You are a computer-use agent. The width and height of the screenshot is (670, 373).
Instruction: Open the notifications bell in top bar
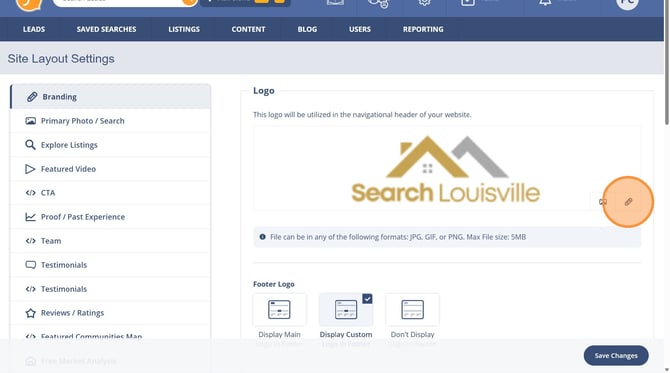545,2
